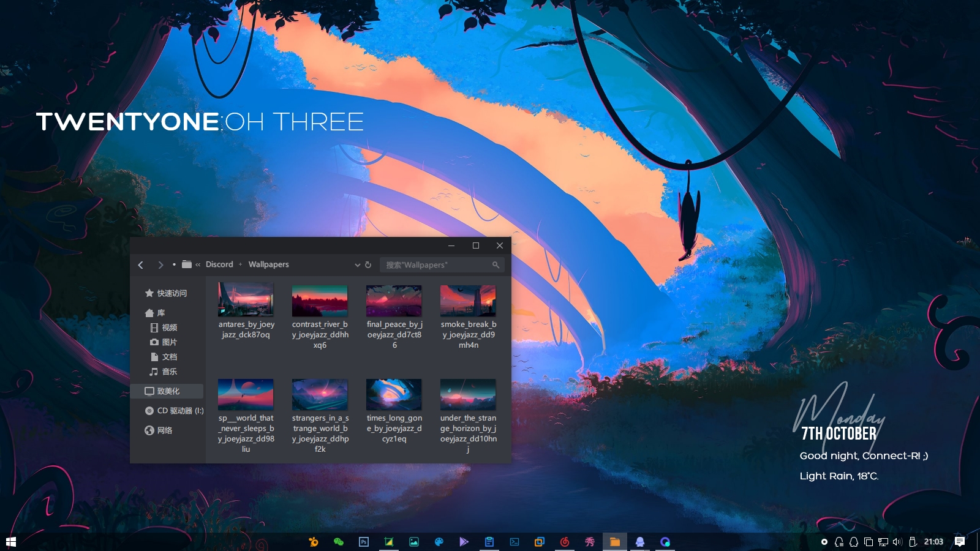Viewport: 980px width, 551px height.
Task: Select 致美化 in the navigation pane
Action: tap(167, 391)
